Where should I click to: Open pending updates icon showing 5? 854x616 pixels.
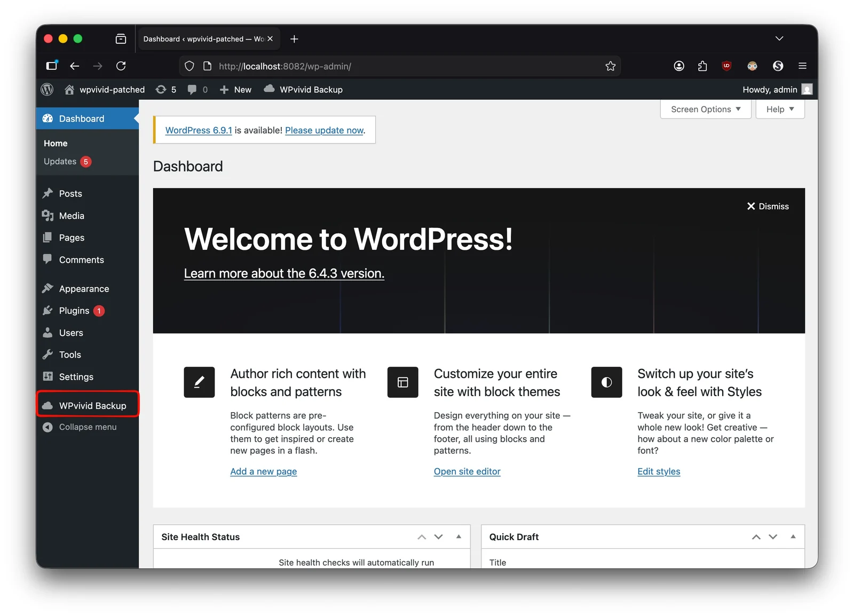[165, 90]
